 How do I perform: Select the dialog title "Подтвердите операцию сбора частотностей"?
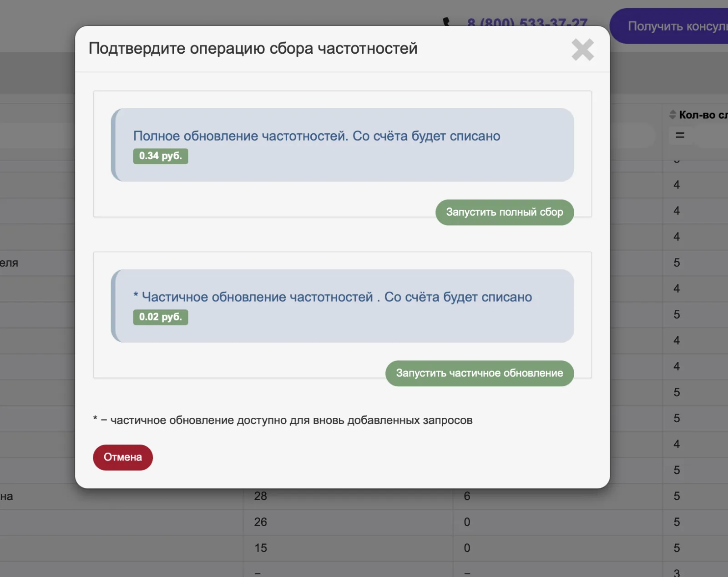[253, 48]
